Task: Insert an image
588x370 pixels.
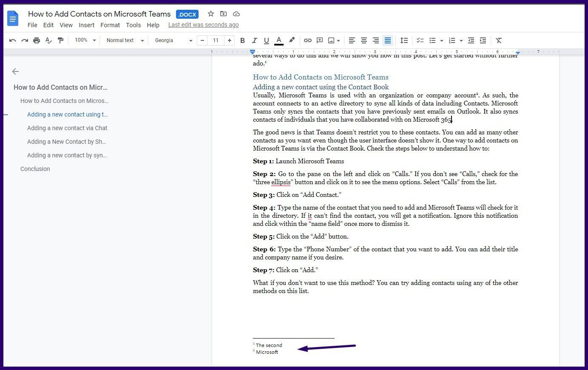Action: 332,40
